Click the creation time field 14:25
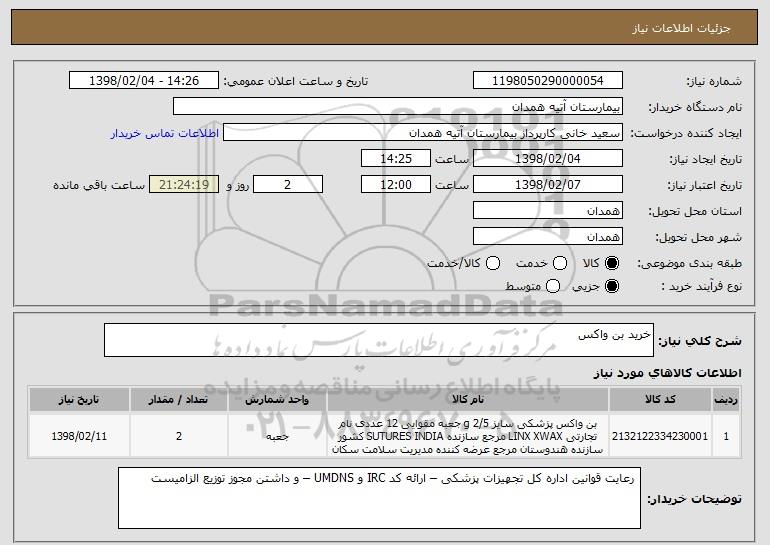770x545 pixels. coord(396,159)
